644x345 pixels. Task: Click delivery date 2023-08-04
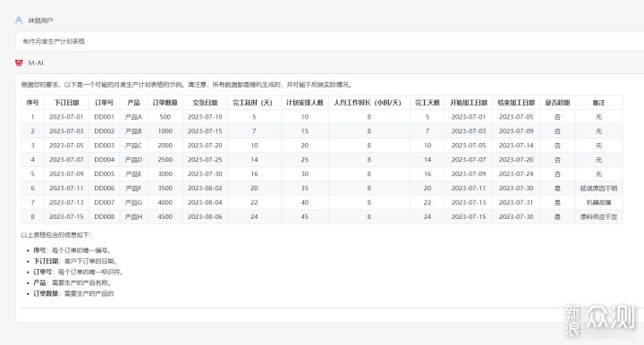[x=205, y=202]
